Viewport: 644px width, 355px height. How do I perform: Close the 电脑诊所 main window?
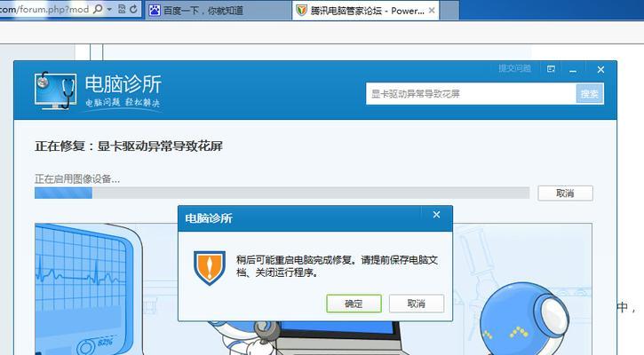click(600, 70)
